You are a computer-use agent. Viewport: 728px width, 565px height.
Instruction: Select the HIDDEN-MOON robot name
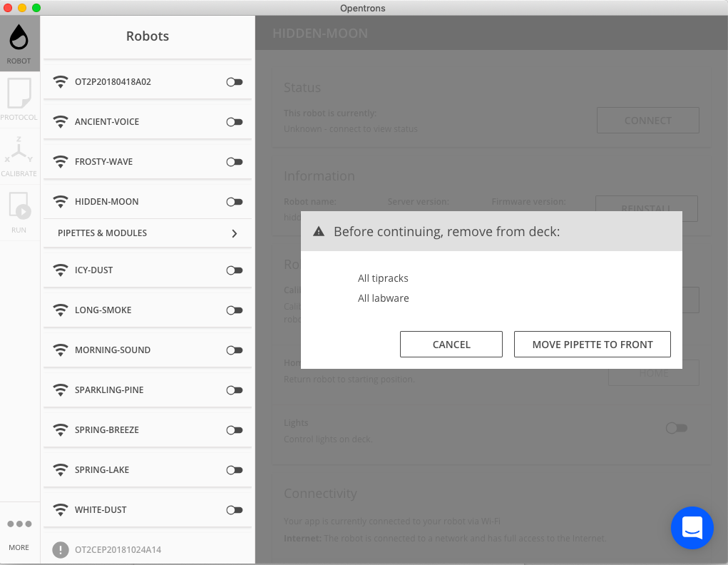(107, 202)
